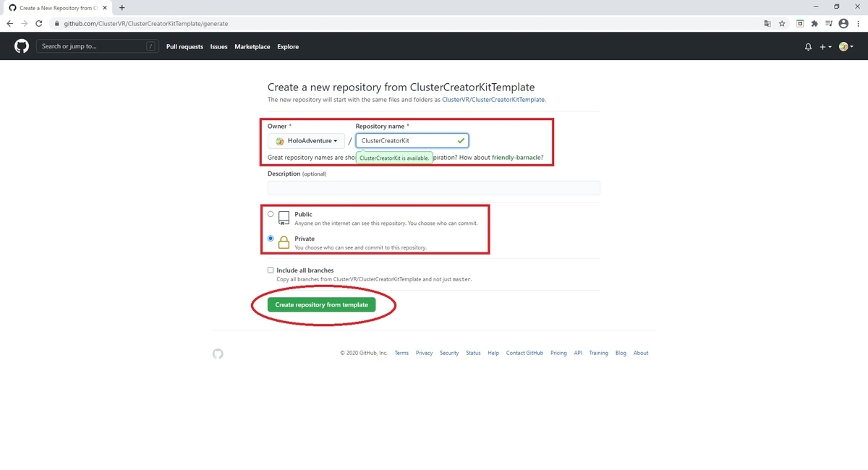Open the notifications bell

tap(808, 47)
